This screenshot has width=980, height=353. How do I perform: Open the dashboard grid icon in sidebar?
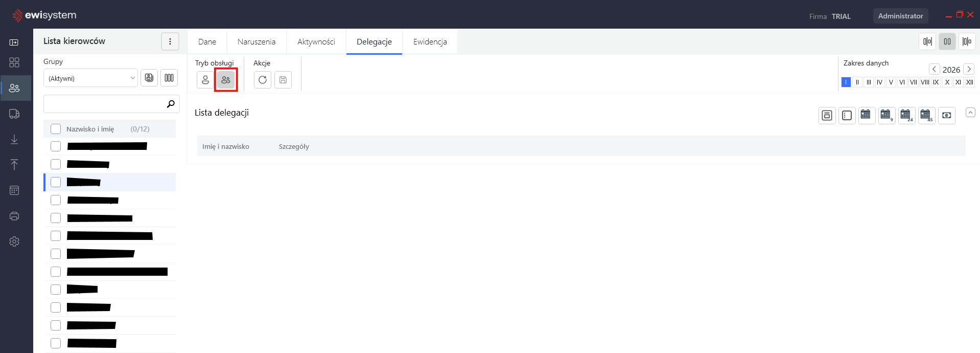pos(14,62)
